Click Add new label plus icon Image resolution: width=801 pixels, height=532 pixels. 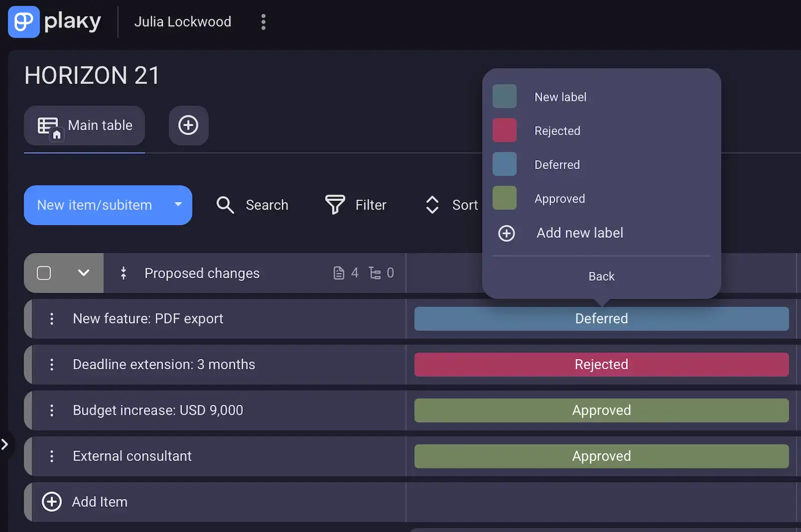[507, 233]
